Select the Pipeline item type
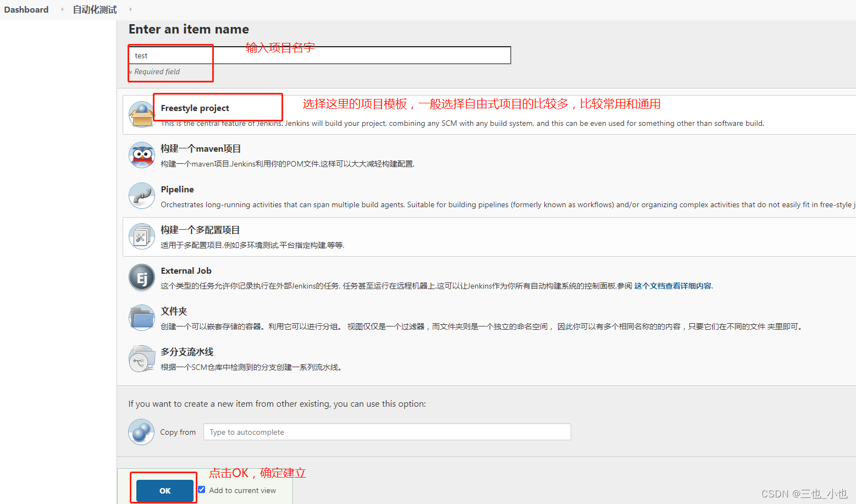The image size is (856, 504). (x=177, y=189)
